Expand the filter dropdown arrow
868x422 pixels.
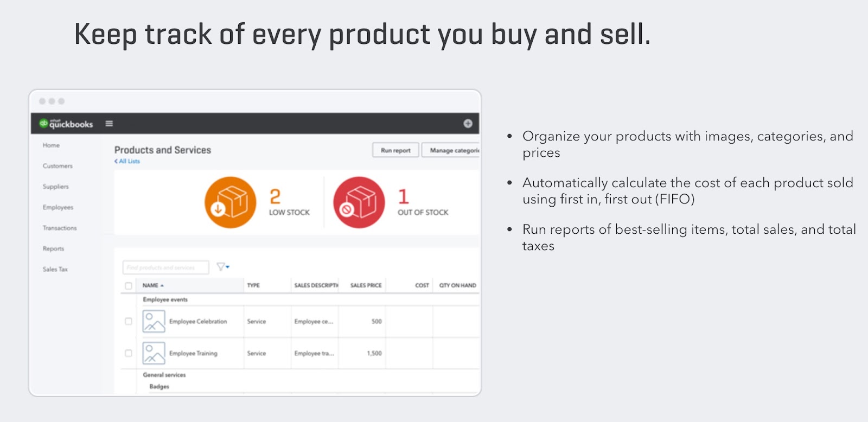click(228, 267)
